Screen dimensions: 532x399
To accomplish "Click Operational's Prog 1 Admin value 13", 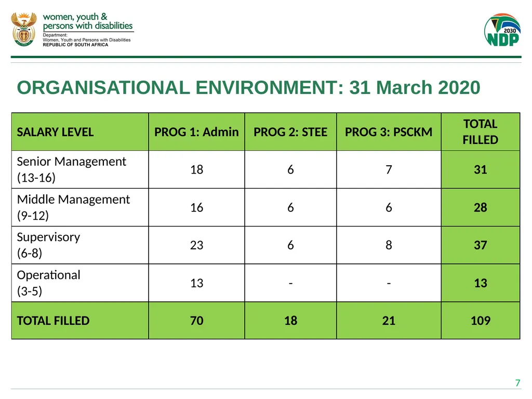I will (197, 283).
